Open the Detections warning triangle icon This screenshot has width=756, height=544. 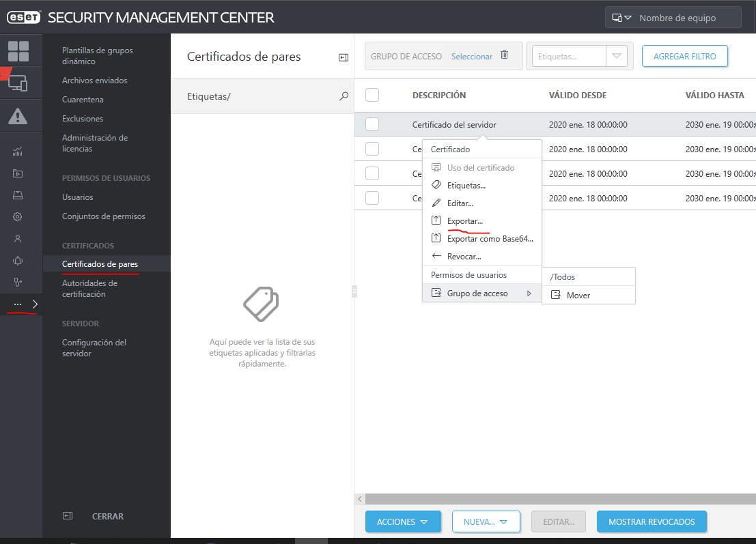click(18, 116)
